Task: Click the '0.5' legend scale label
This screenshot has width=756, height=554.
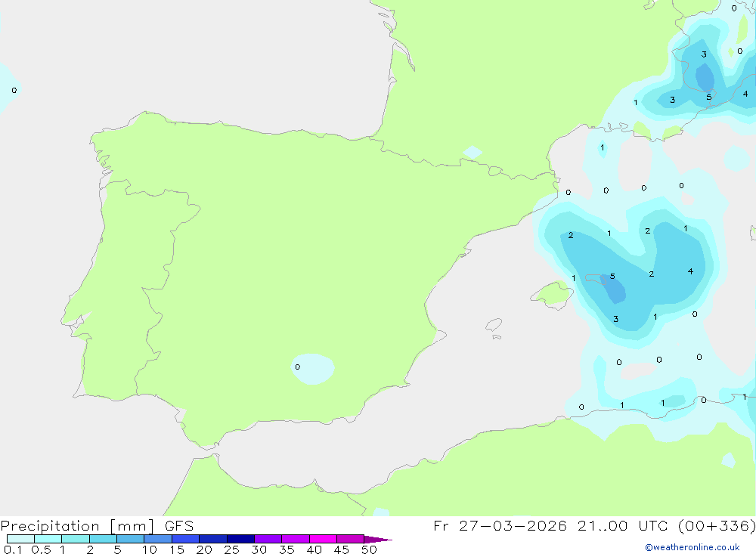Action: (x=41, y=549)
